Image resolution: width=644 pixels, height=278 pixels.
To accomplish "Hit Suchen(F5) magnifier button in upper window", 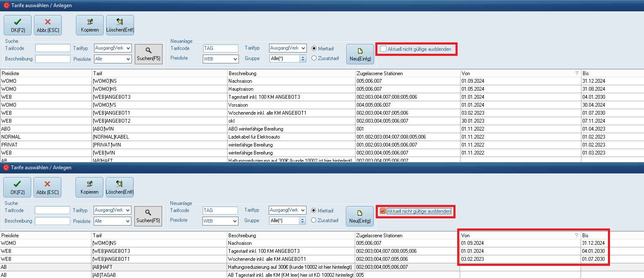I will coord(149,54).
